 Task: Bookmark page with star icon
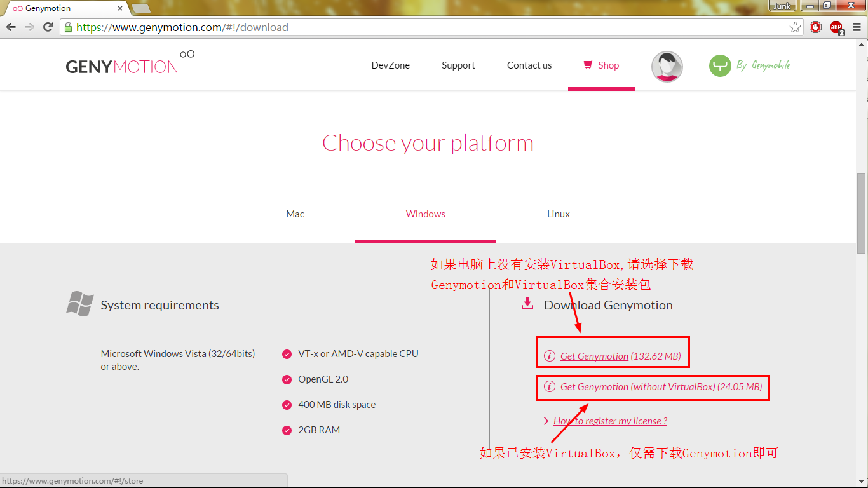pos(795,27)
